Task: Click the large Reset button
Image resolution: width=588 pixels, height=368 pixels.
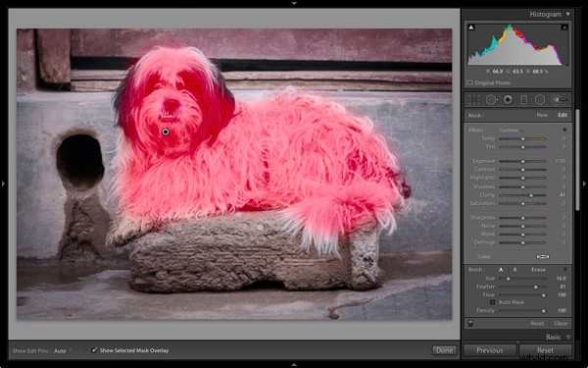Action: click(545, 350)
